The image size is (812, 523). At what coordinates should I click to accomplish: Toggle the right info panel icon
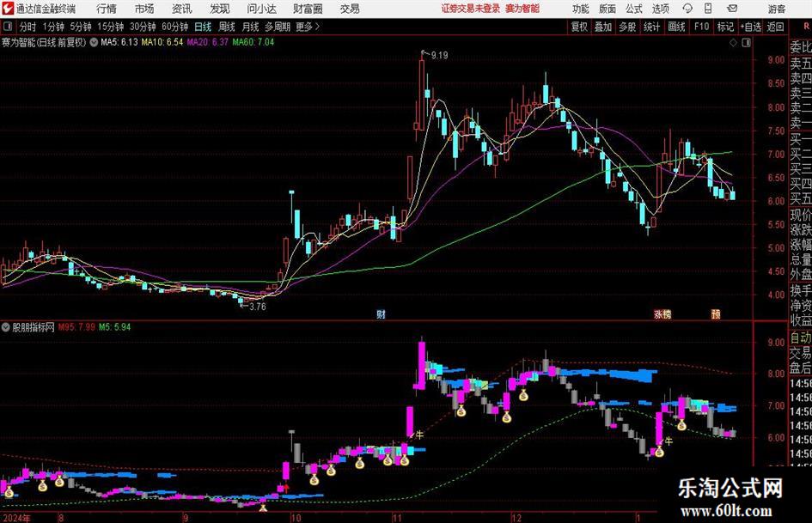click(x=746, y=43)
